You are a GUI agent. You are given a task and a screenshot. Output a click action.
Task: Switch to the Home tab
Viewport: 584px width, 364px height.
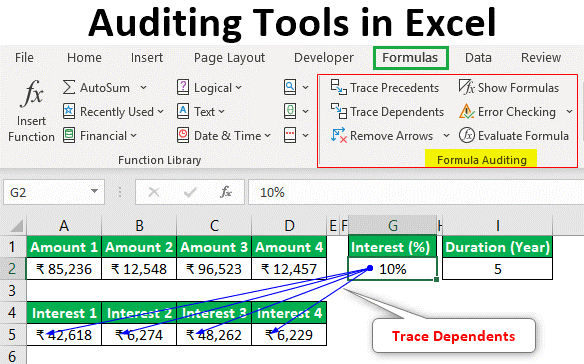tap(84, 58)
